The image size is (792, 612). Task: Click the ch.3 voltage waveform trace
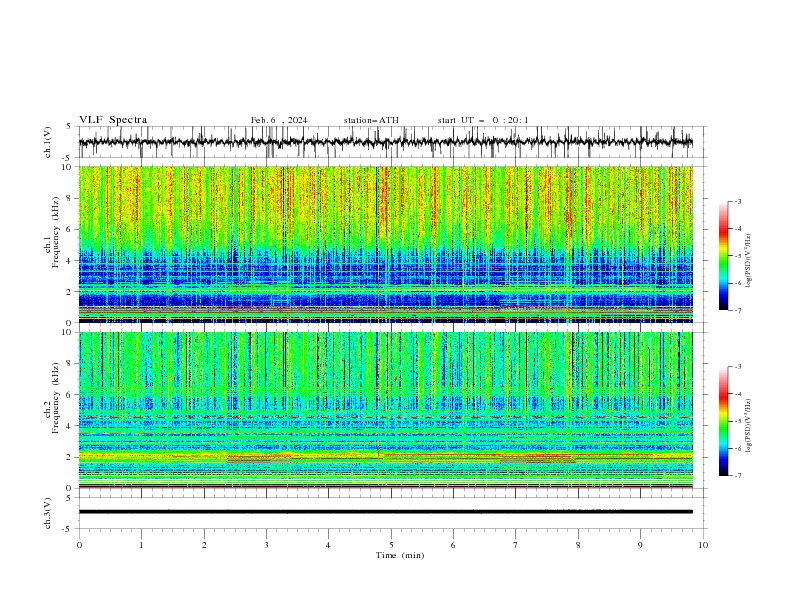386,512
